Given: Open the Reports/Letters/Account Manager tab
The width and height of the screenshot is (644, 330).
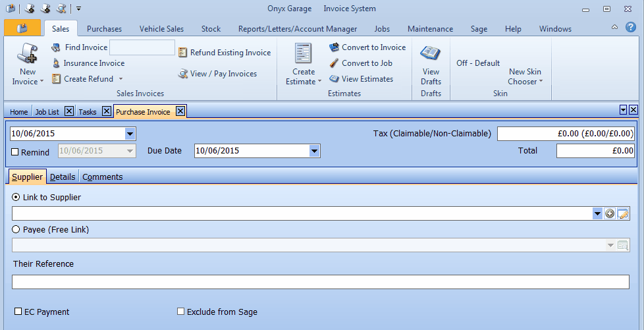Looking at the screenshot, I should pos(298,29).
